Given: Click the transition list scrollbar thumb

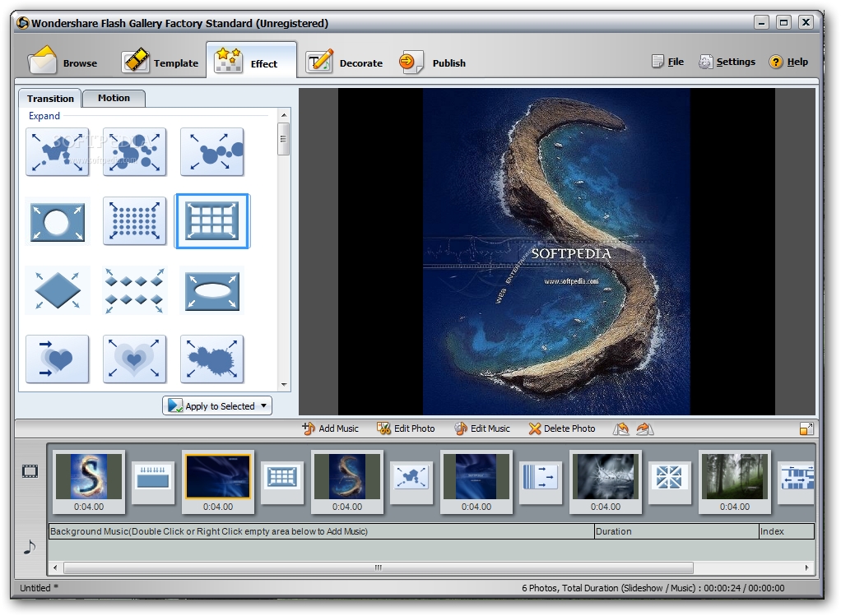Looking at the screenshot, I should pos(284,139).
